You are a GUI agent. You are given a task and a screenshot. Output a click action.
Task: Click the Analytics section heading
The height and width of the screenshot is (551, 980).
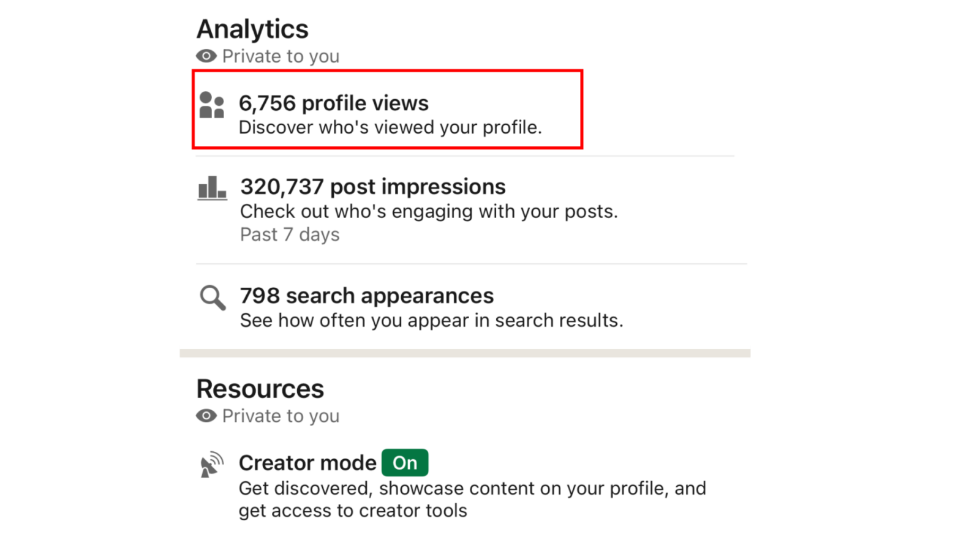(252, 28)
